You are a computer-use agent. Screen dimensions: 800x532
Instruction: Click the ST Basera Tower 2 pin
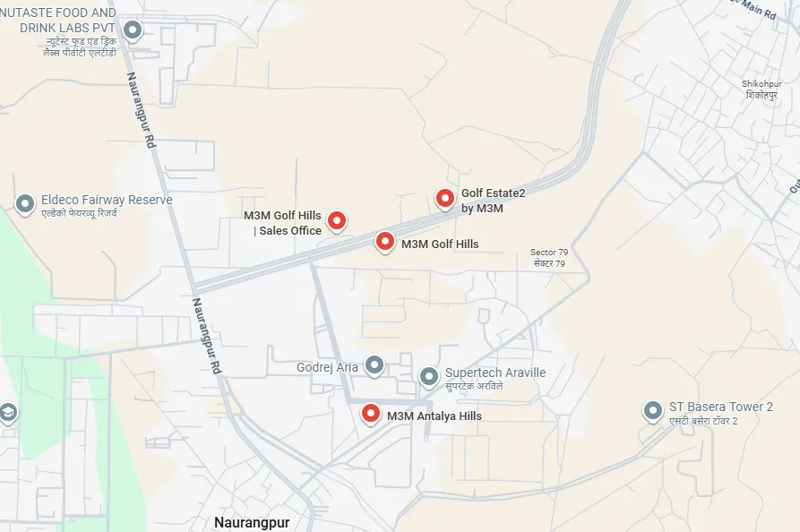652,412
